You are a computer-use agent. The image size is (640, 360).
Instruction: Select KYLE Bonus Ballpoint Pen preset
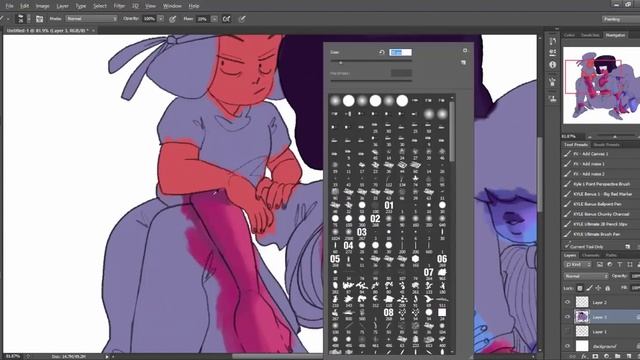pos(601,204)
